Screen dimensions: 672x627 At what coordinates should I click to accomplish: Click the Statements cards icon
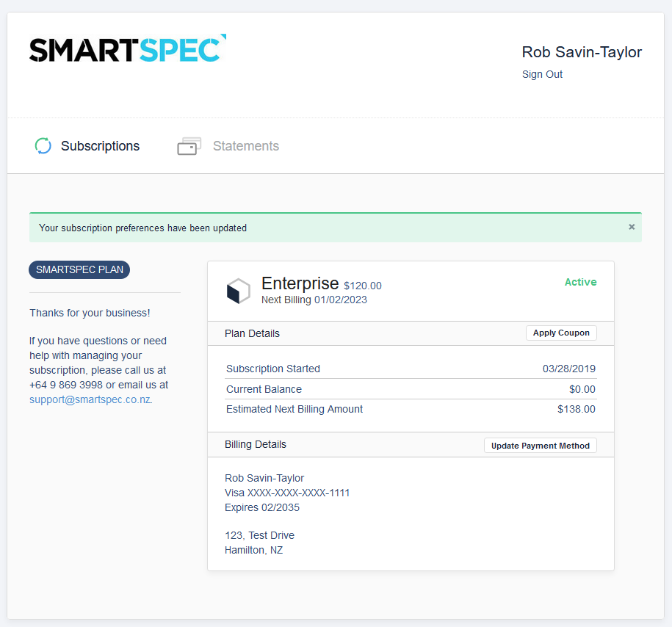(189, 146)
